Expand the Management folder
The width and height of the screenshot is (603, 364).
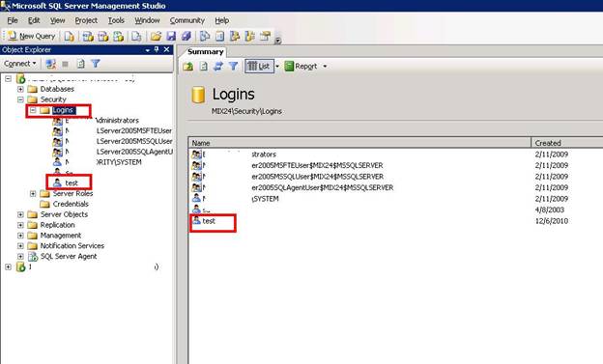(20, 236)
